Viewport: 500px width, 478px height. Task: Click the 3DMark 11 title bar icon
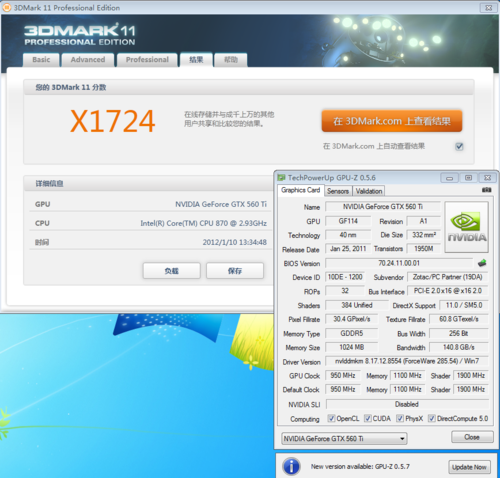coord(7,7)
